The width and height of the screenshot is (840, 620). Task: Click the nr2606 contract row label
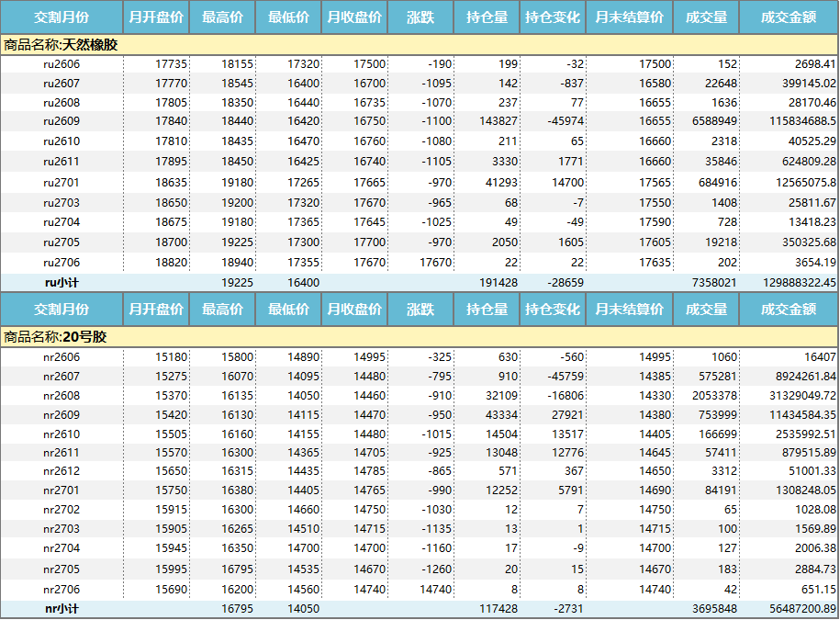click(x=62, y=357)
